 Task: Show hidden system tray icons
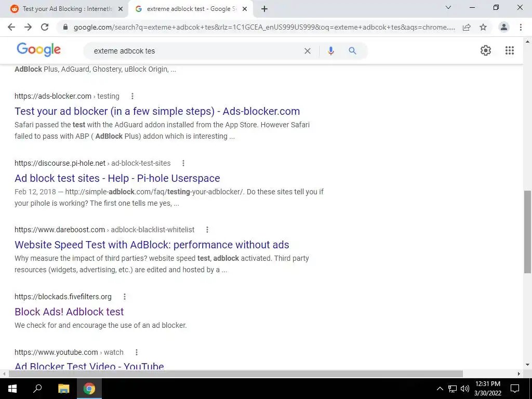click(x=440, y=389)
